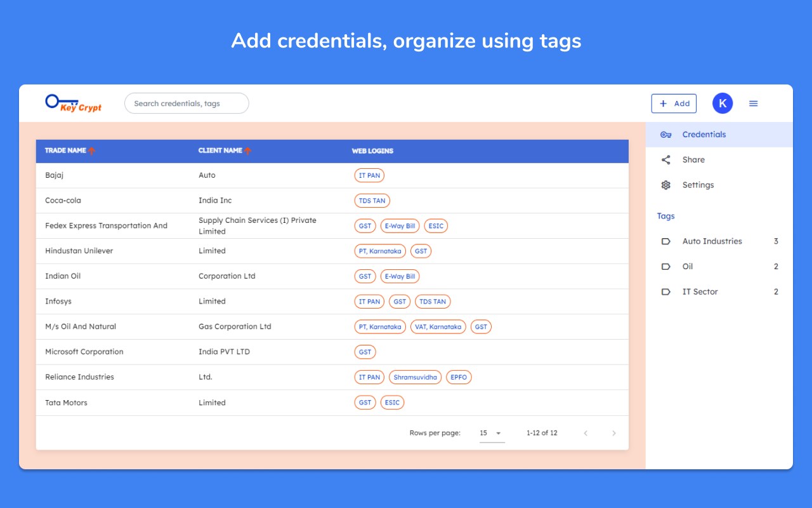Open Bajaj's IT PAN login chip
812x508 pixels.
pyautogui.click(x=369, y=175)
